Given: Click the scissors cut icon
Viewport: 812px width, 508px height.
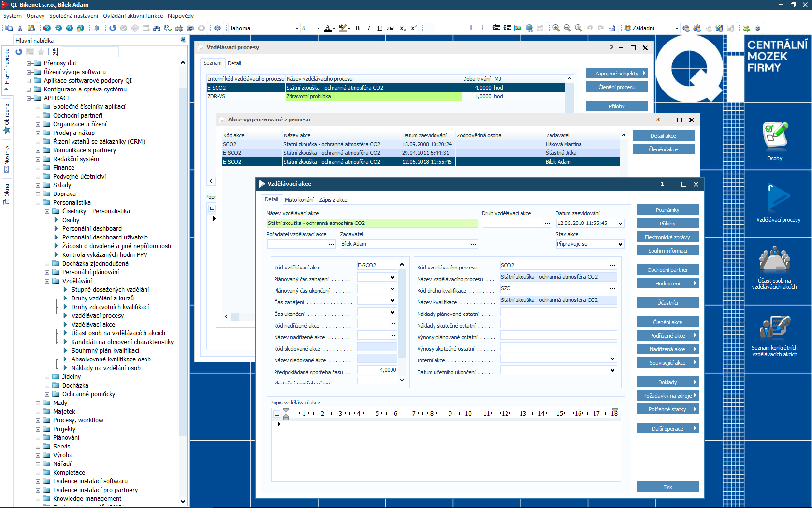Looking at the screenshot, I should tap(20, 28).
